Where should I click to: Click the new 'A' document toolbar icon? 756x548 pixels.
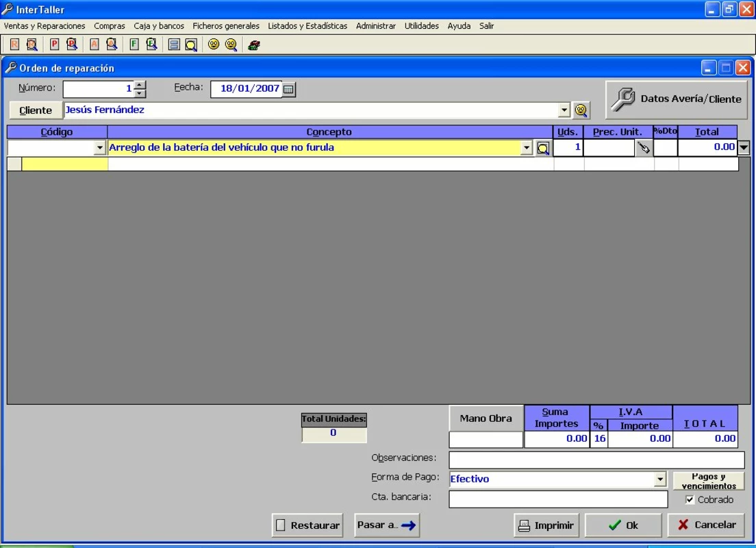point(94,45)
